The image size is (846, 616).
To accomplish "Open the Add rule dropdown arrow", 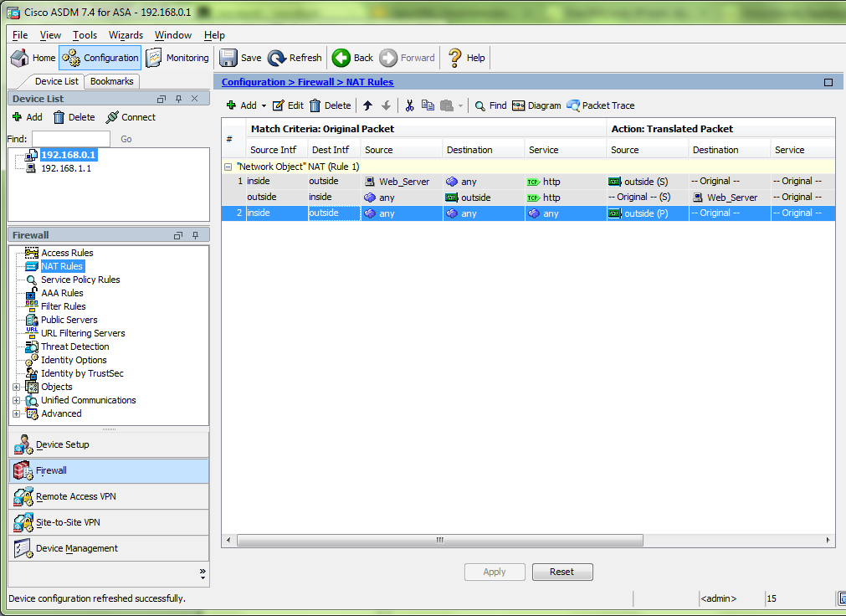I will 264,105.
